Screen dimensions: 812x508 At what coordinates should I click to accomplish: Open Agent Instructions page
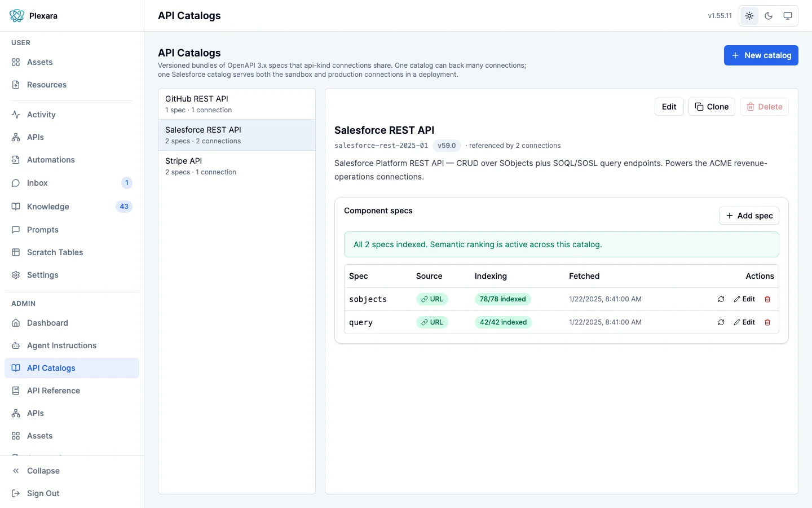(72, 345)
